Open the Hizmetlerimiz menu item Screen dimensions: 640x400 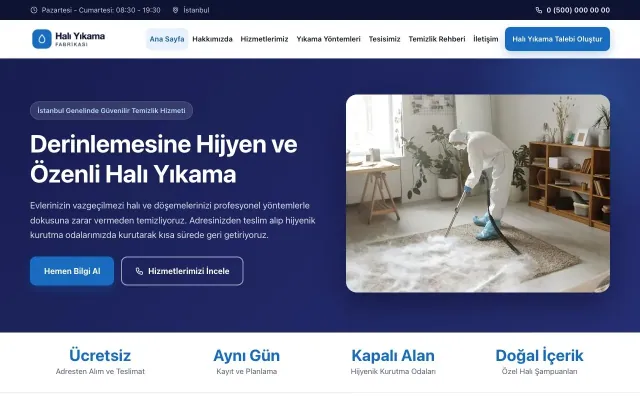(x=264, y=39)
